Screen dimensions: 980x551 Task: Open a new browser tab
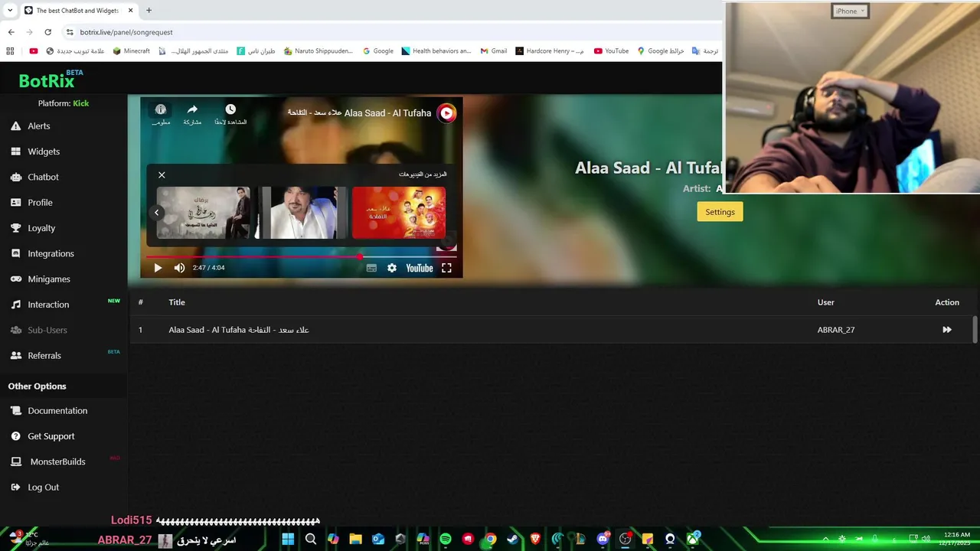pos(149,11)
